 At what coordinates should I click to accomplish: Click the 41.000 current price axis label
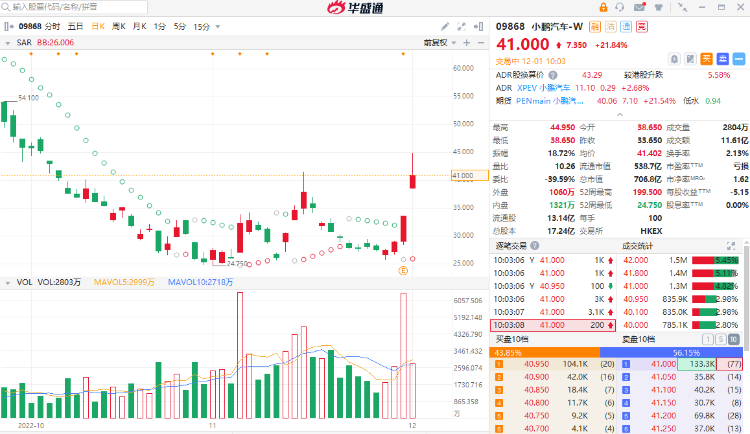[470, 176]
